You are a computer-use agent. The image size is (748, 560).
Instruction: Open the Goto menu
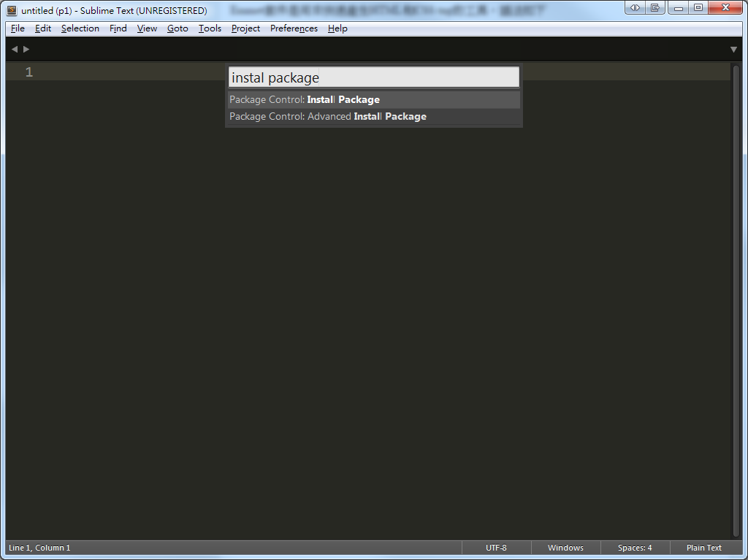(x=178, y=28)
